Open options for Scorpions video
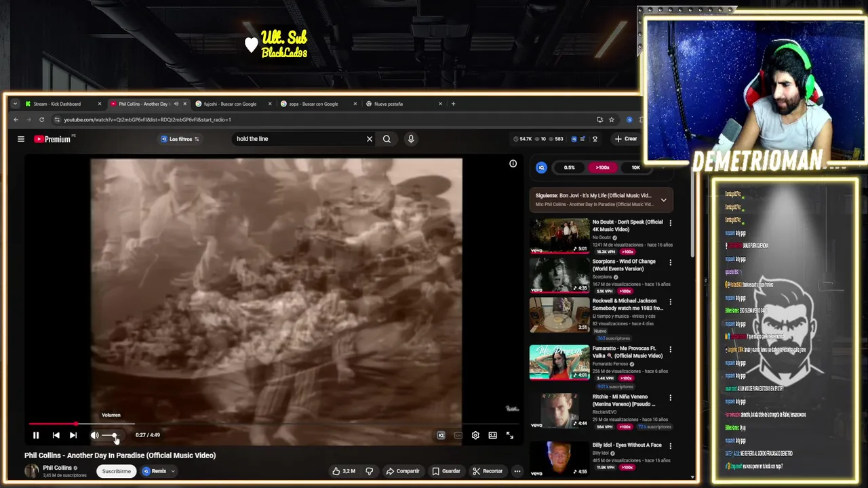 point(670,262)
